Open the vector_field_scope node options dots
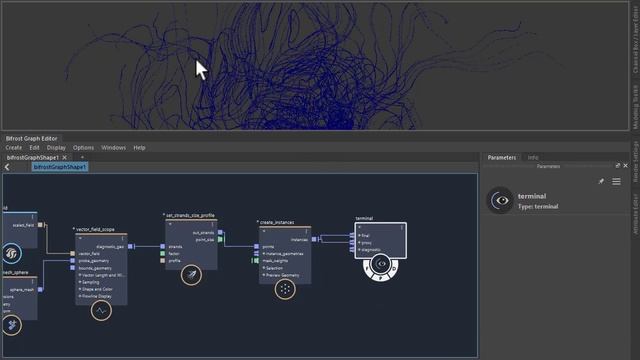 tap(122, 238)
